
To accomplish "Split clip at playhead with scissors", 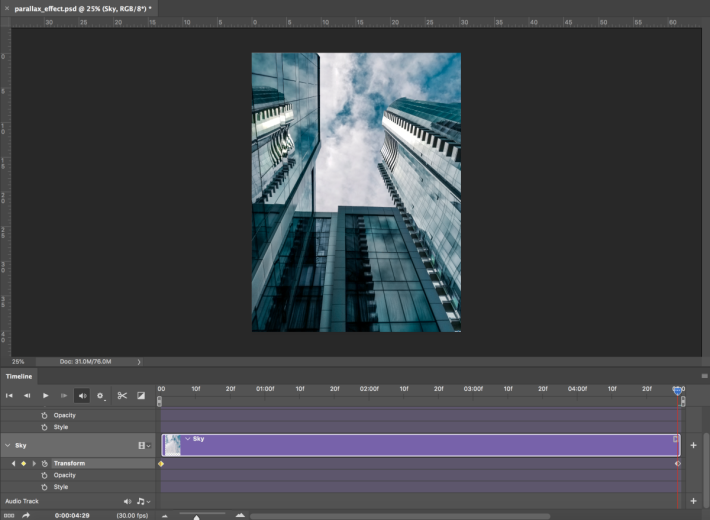I will [122, 395].
